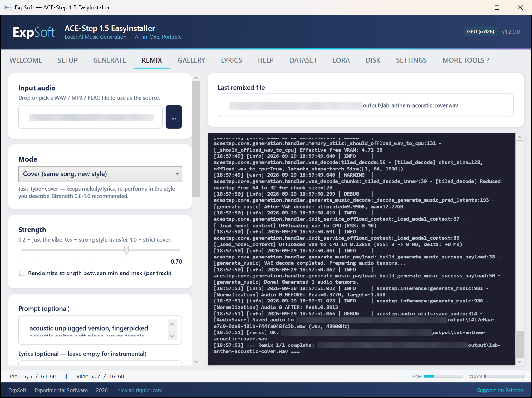Viewport: 532px width, 398px height.
Task: Click the 'RAM 15,5 / 63 GB' status text
Action: pos(32,376)
